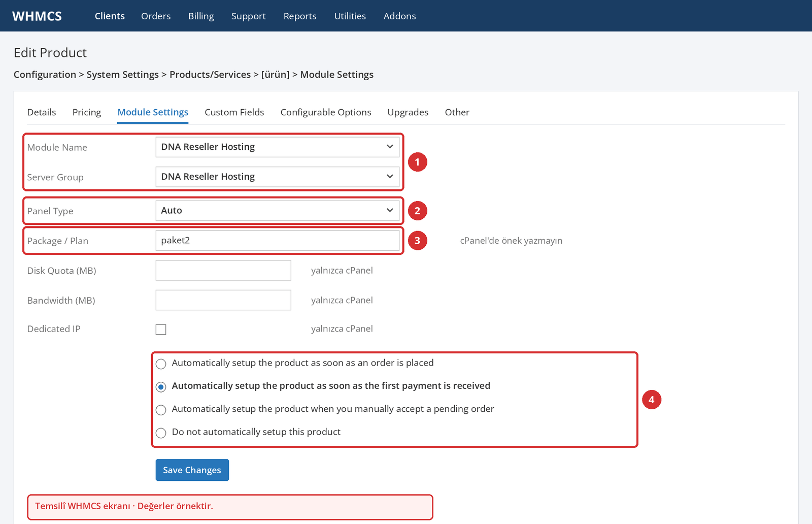Select setup as soon as order is placed
Image resolution: width=812 pixels, height=524 pixels.
click(161, 364)
